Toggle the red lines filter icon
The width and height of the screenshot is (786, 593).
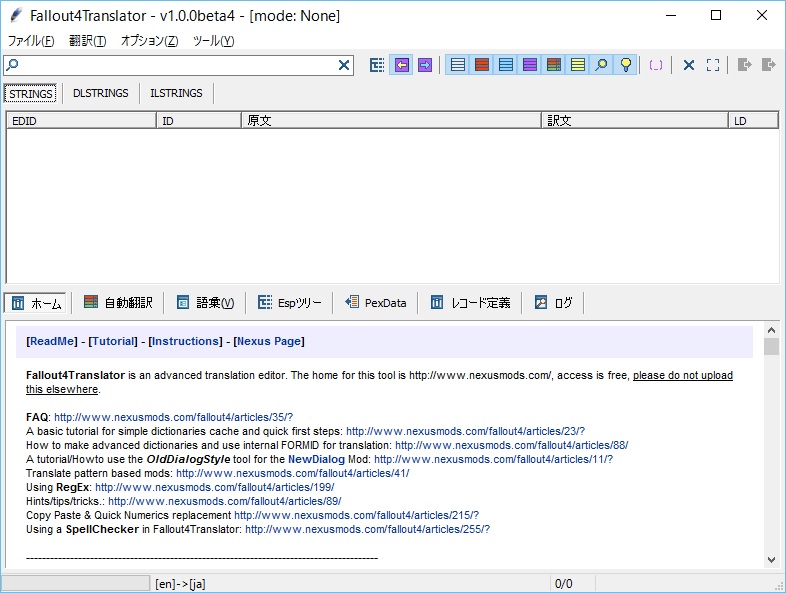482,65
